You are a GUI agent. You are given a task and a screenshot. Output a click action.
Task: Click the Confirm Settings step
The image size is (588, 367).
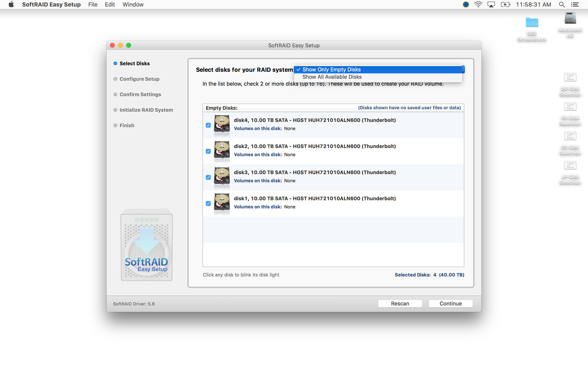[x=140, y=94]
